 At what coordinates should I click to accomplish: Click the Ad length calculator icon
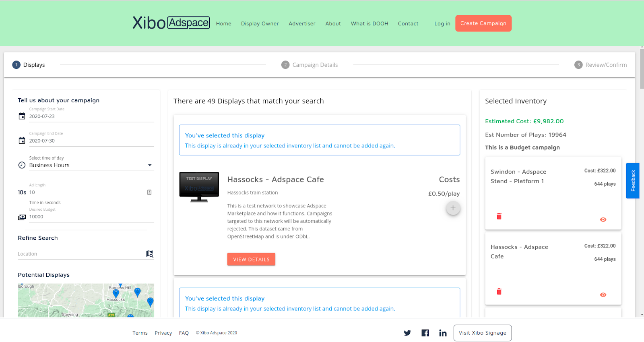pos(149,192)
